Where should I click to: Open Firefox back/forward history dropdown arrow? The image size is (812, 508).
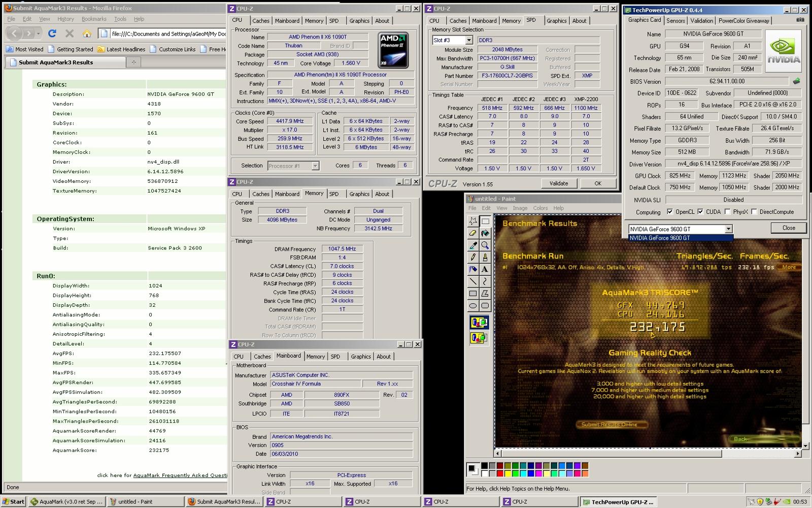tap(39, 34)
